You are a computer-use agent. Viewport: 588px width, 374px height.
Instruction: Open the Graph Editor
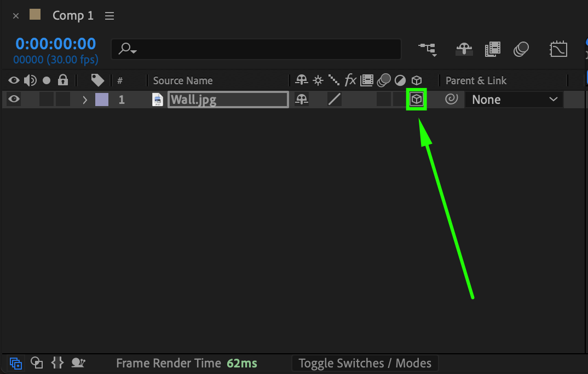pos(558,49)
